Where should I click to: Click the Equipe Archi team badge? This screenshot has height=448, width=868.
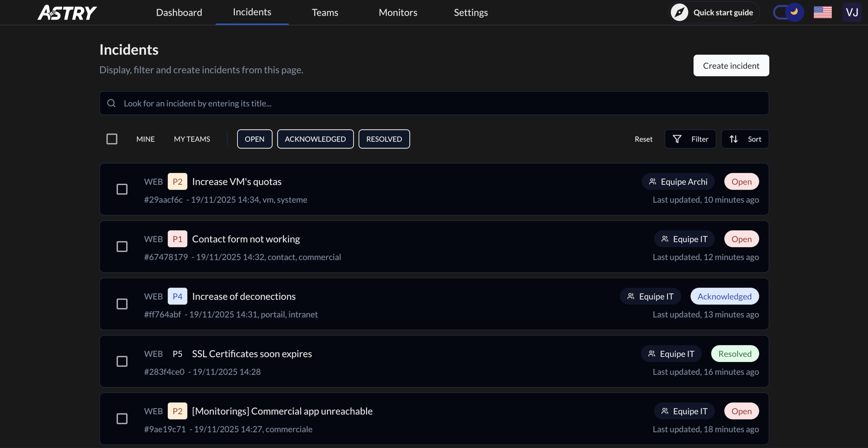[678, 182]
